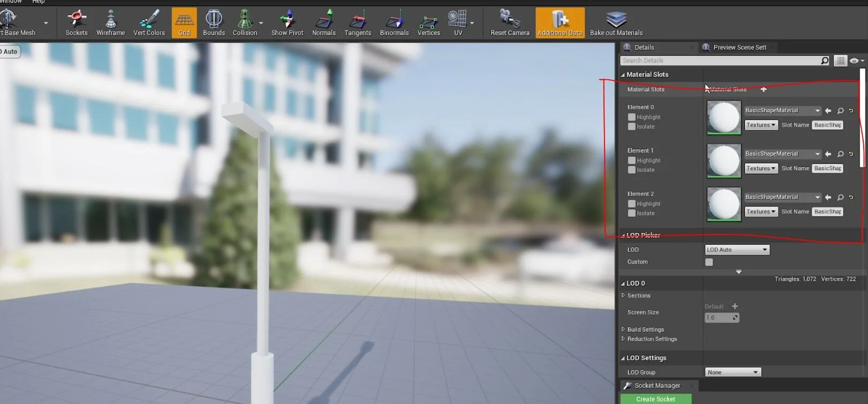This screenshot has height=404, width=868.
Task: Open the LOD Group None dropdown
Action: pyautogui.click(x=733, y=372)
